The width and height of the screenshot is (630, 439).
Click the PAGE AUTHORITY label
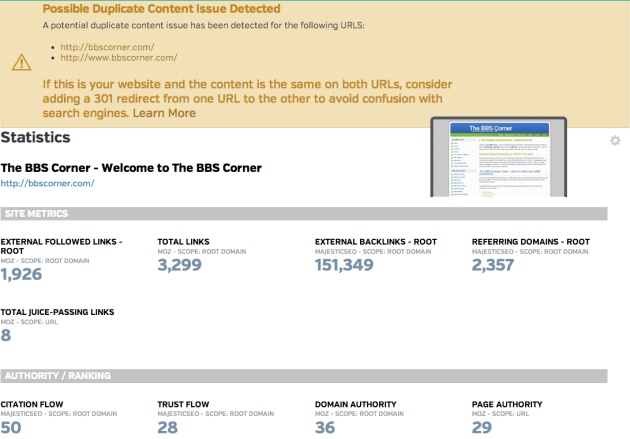tap(507, 404)
